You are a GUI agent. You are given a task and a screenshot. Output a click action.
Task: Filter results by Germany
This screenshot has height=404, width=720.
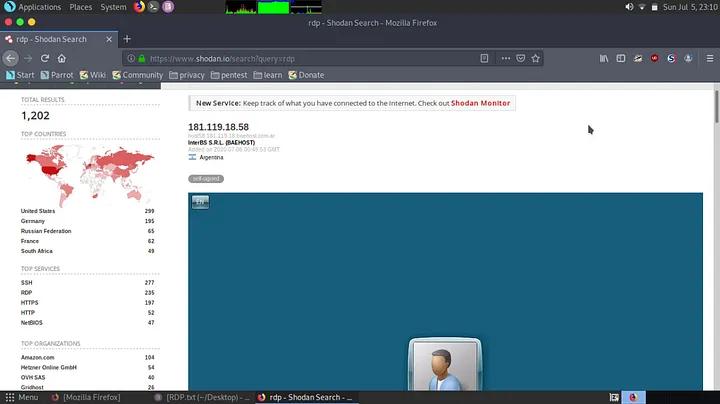(33, 221)
